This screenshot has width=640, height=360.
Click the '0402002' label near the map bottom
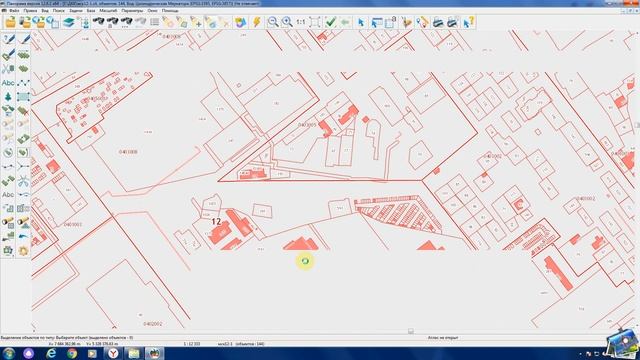click(x=153, y=324)
